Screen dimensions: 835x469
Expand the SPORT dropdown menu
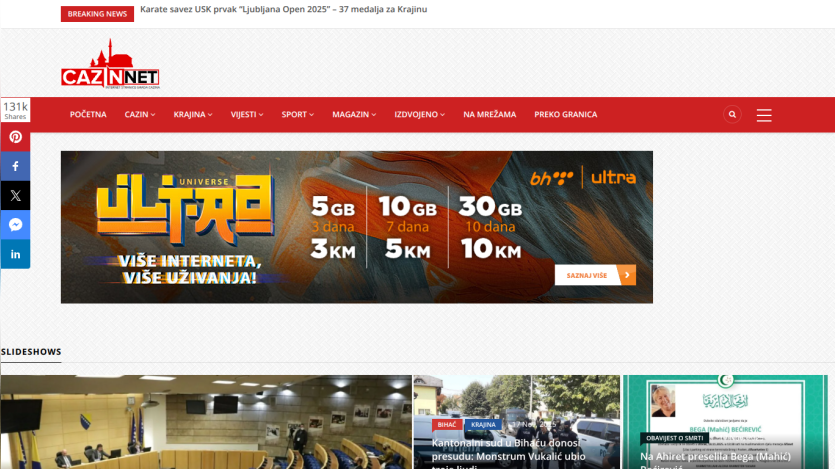[x=298, y=114]
